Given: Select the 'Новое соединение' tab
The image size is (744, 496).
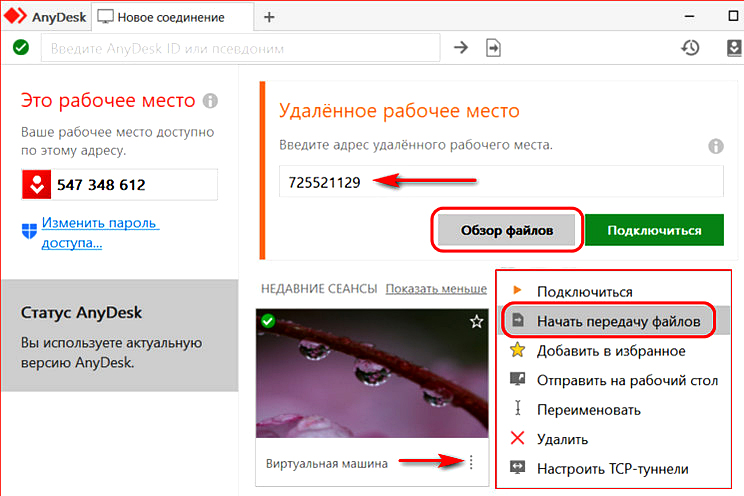Looking at the screenshot, I should coord(171,17).
